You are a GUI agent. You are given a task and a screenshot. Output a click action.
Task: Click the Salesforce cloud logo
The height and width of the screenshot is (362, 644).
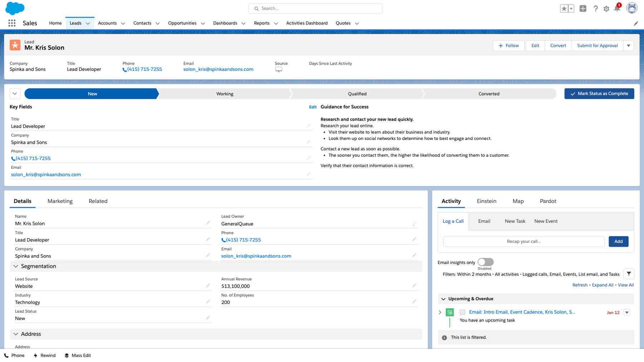(x=15, y=8)
